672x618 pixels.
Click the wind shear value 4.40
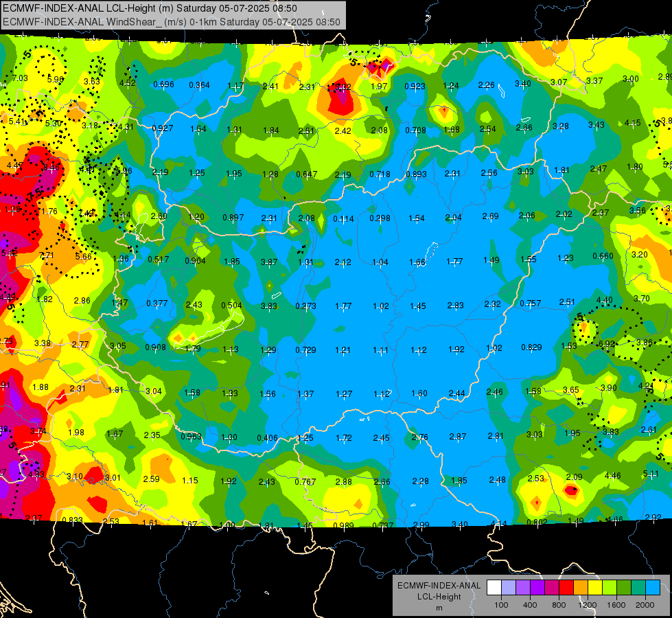pos(605,300)
